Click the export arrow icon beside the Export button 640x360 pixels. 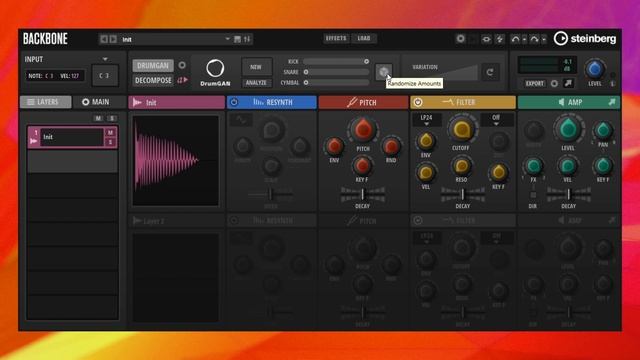(568, 83)
